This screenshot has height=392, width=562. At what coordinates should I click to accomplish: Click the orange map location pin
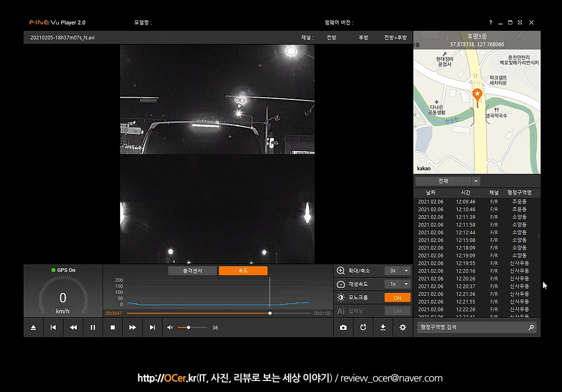click(x=477, y=94)
